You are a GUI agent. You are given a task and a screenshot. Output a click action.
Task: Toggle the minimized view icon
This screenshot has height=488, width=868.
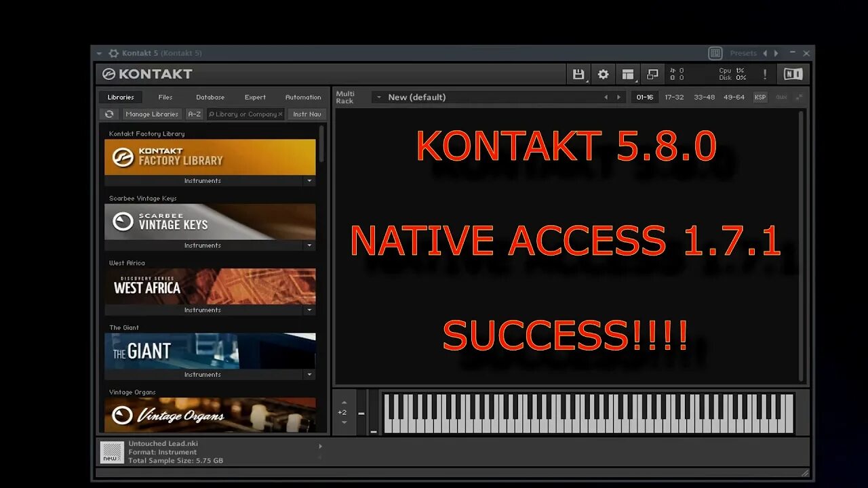click(x=652, y=75)
